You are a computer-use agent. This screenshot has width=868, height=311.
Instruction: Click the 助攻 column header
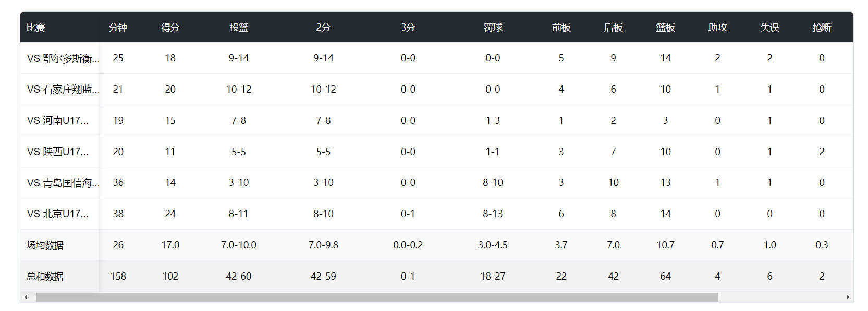pyautogui.click(x=717, y=28)
